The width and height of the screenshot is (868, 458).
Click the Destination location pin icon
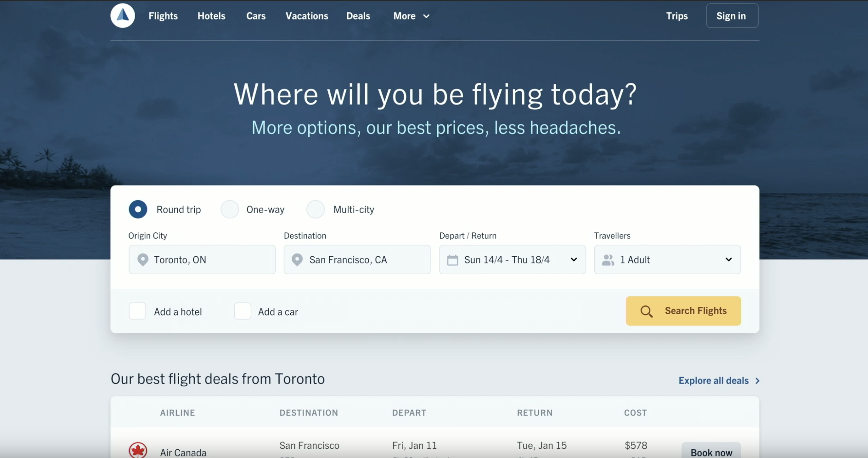(297, 260)
